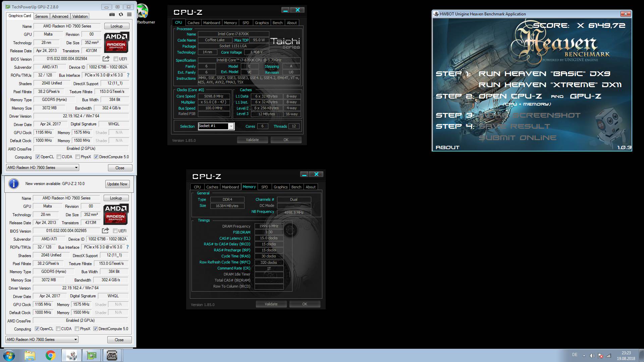This screenshot has width=644, height=362.
Task: Click the ASRock taskbar icon
Action: pos(112,355)
